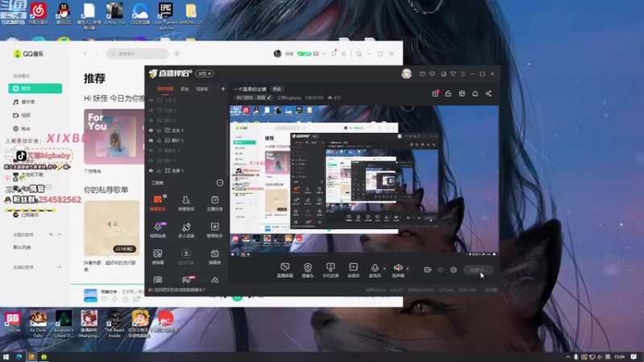Hide the 文本 1 source layer
The width and height of the screenshot is (644, 362).
(x=151, y=130)
